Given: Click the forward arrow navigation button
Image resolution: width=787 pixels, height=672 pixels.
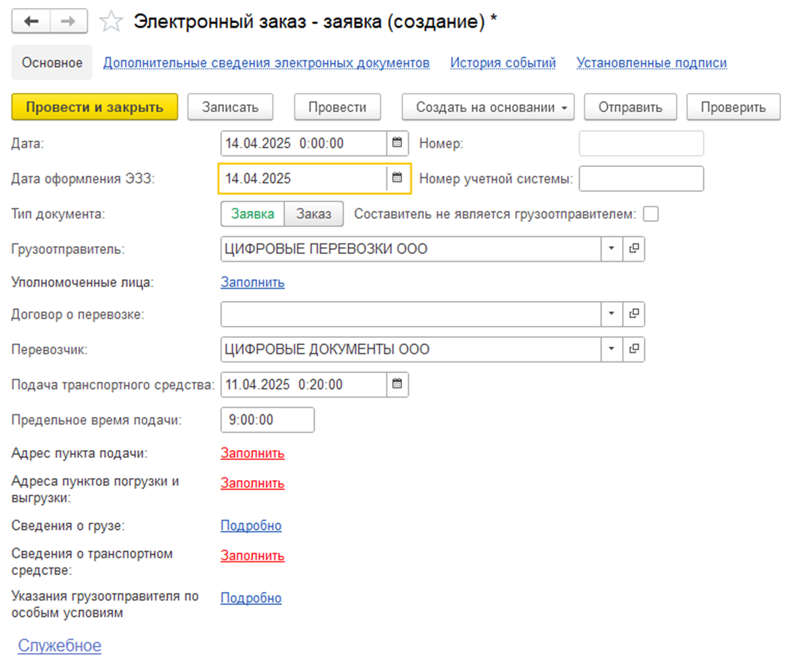Looking at the screenshot, I should click(69, 22).
